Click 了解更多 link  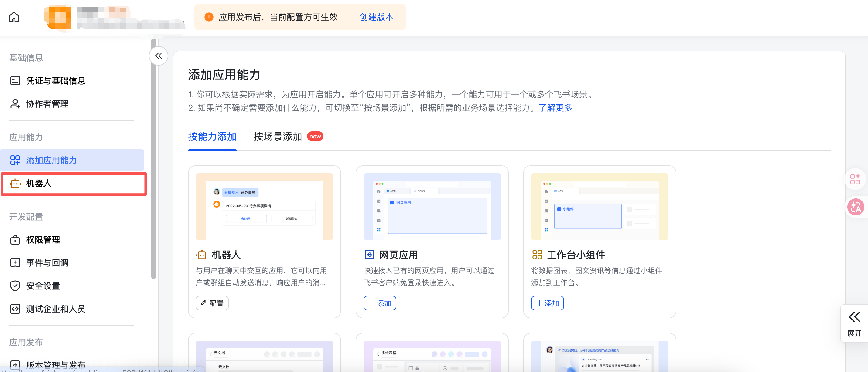(555, 108)
